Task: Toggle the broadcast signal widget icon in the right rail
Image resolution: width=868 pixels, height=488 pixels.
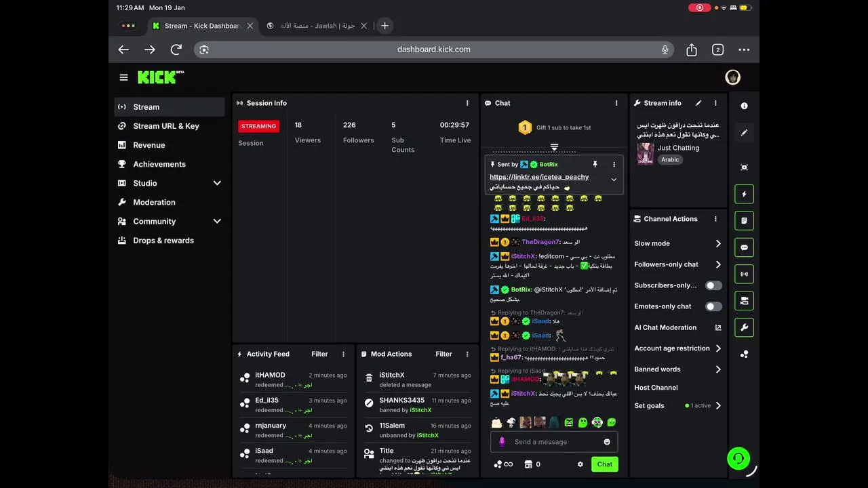Action: pyautogui.click(x=744, y=274)
